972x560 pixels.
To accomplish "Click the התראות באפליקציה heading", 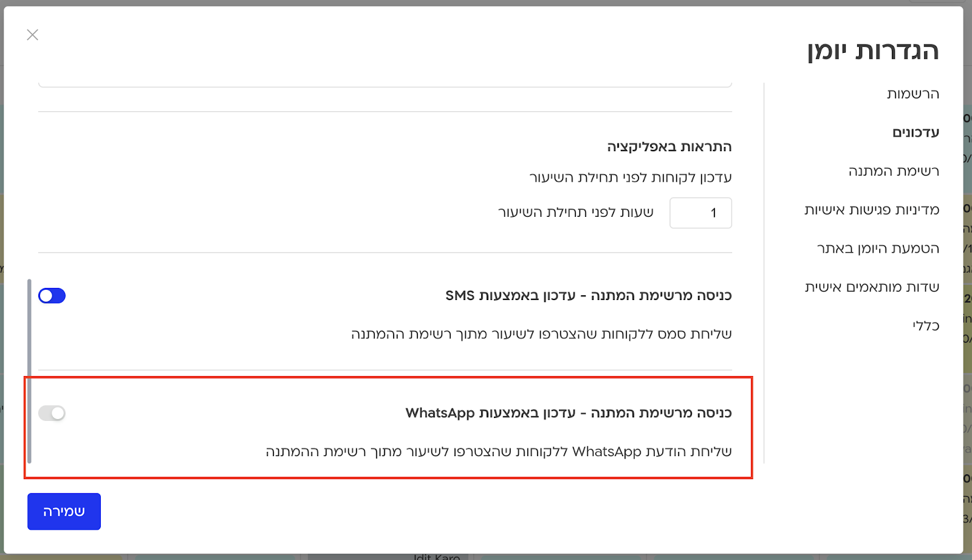I will coord(669,146).
